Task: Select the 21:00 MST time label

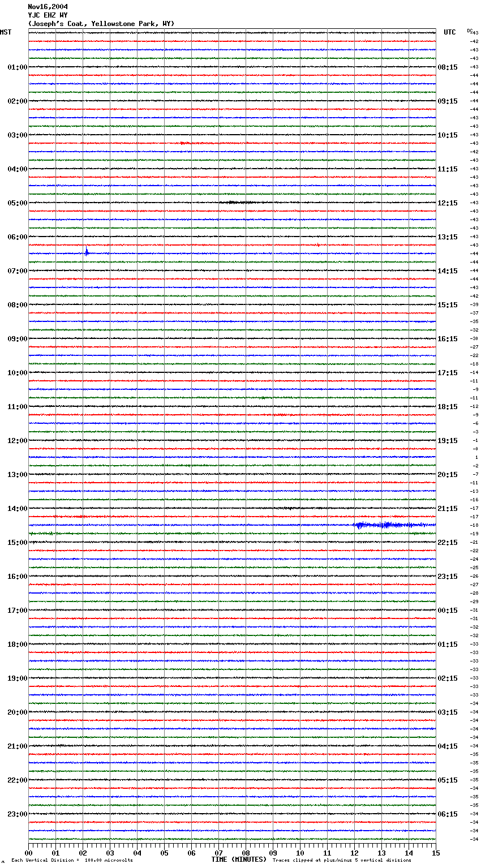Action: click(18, 746)
